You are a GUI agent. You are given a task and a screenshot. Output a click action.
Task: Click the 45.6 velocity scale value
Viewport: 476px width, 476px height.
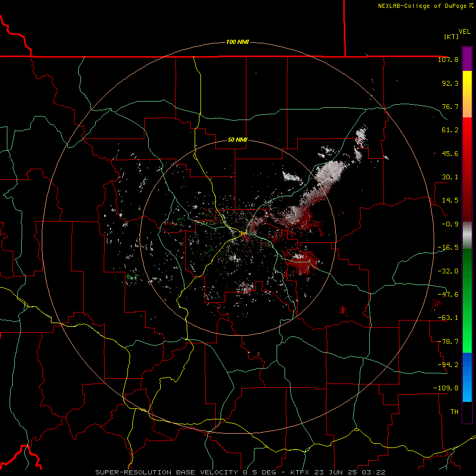click(450, 153)
